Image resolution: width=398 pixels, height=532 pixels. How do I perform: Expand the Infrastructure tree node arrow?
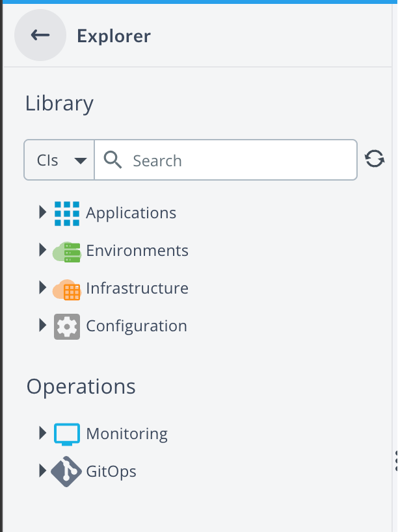click(42, 287)
